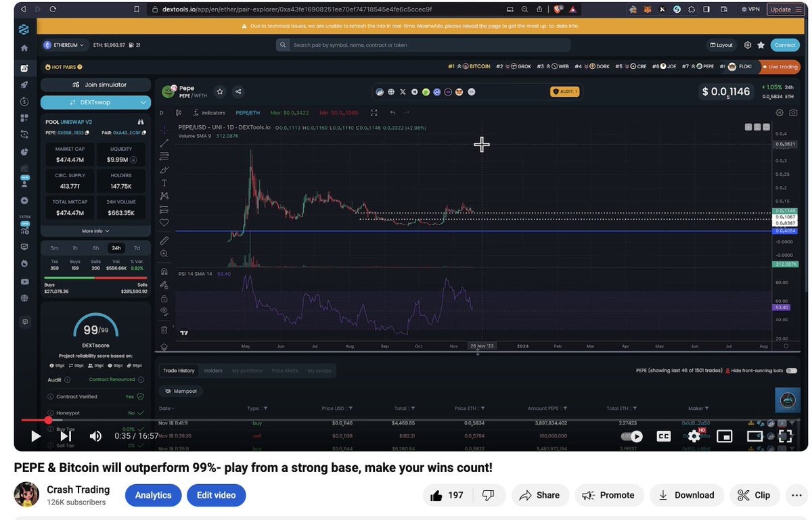Click the video progress bar scrubber

click(x=48, y=420)
